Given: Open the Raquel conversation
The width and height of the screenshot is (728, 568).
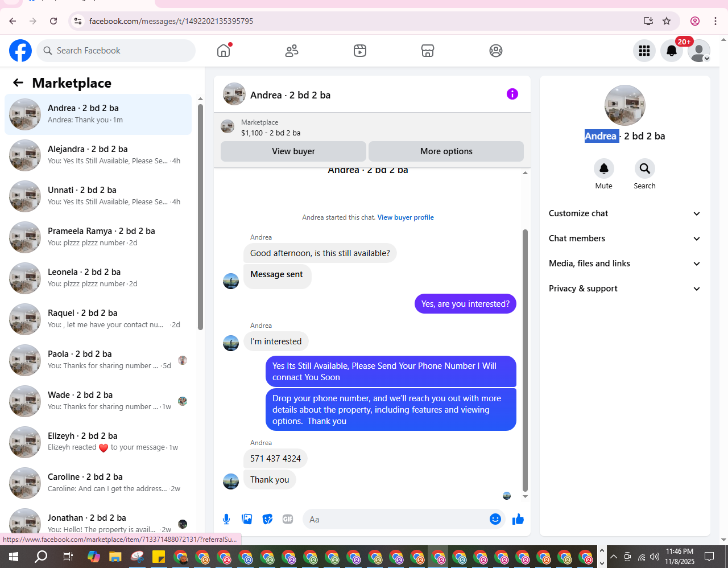Looking at the screenshot, I should tap(98, 319).
